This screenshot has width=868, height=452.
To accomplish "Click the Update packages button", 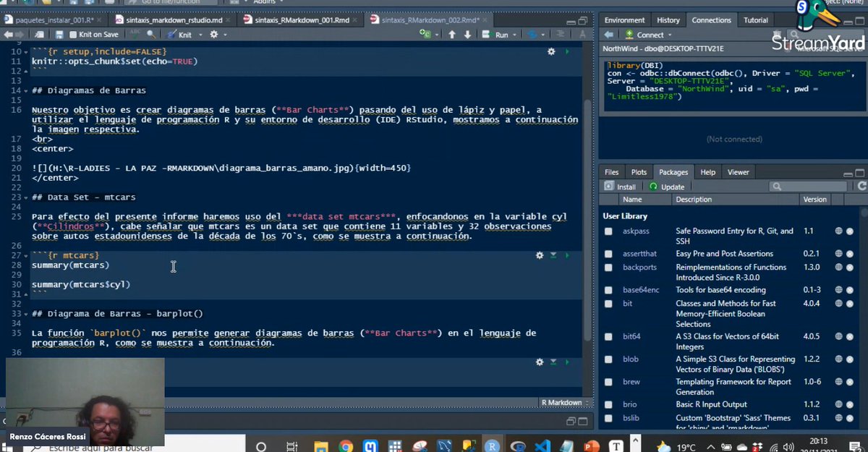I will pos(666,187).
